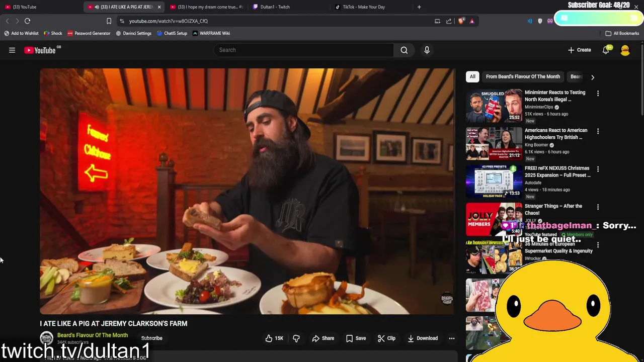Start voice search with microphone icon
Viewport: 644px width, 362px height.
(x=427, y=50)
